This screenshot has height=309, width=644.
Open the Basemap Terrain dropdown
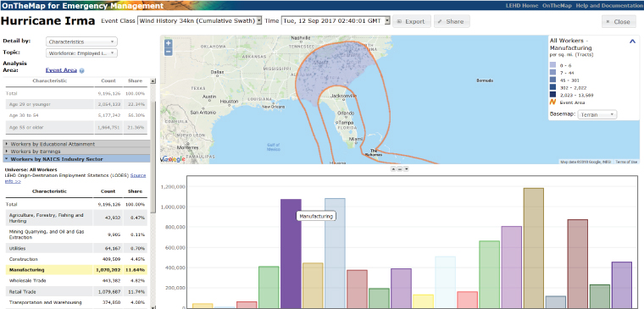pos(597,115)
